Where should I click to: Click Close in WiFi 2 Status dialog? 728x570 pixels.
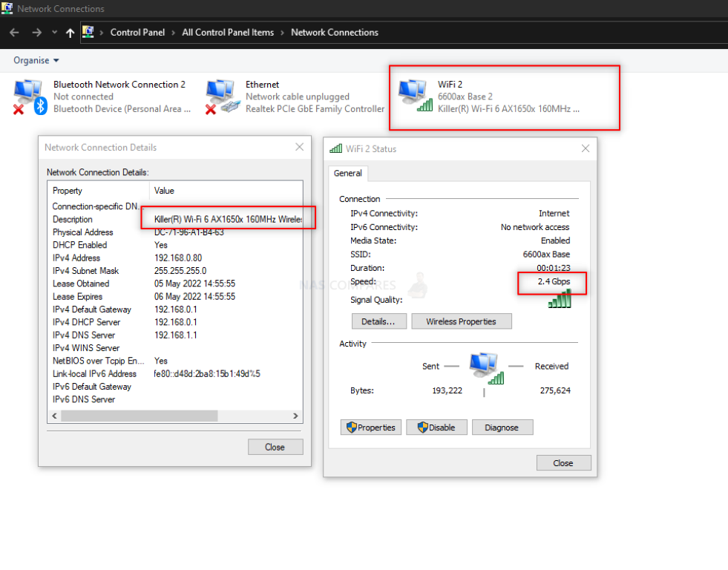click(564, 463)
